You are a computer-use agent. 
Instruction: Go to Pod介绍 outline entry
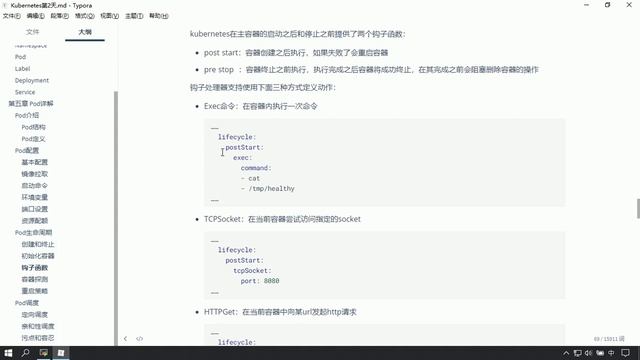tap(27, 116)
